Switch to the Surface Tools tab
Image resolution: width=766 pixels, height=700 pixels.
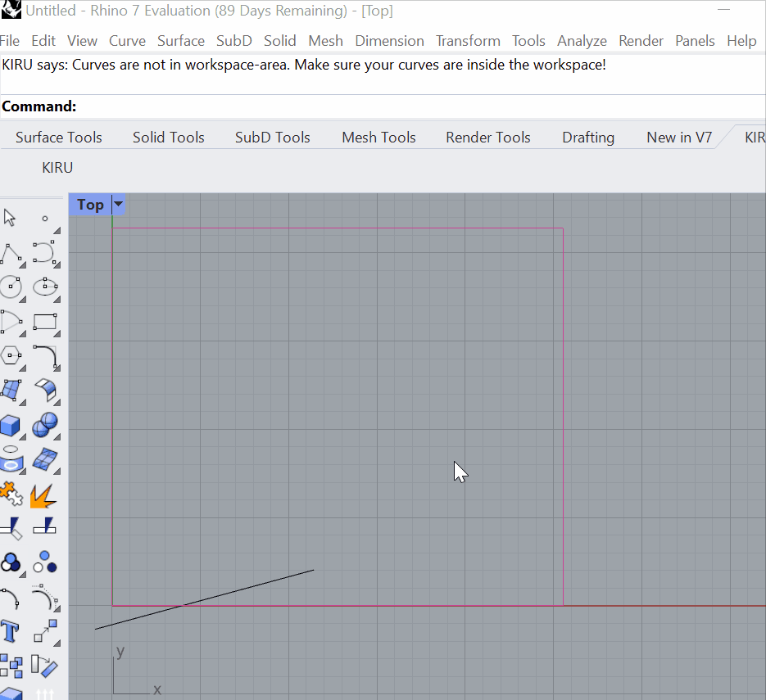[59, 138]
